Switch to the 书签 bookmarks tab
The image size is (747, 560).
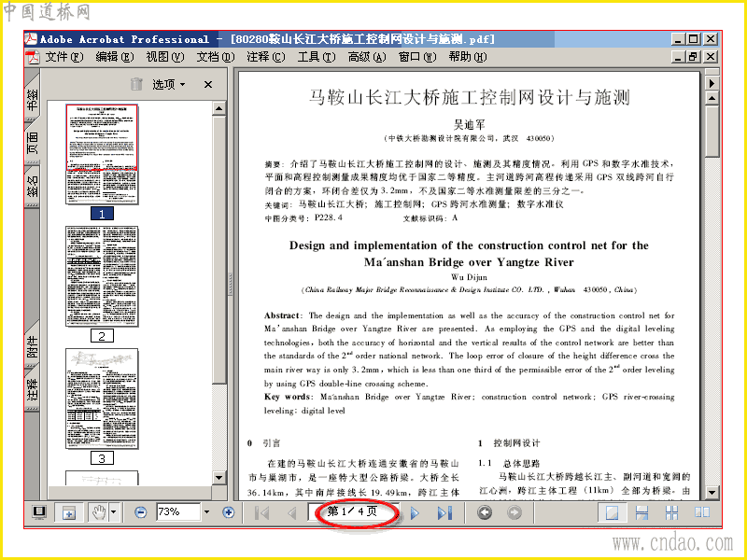point(32,98)
